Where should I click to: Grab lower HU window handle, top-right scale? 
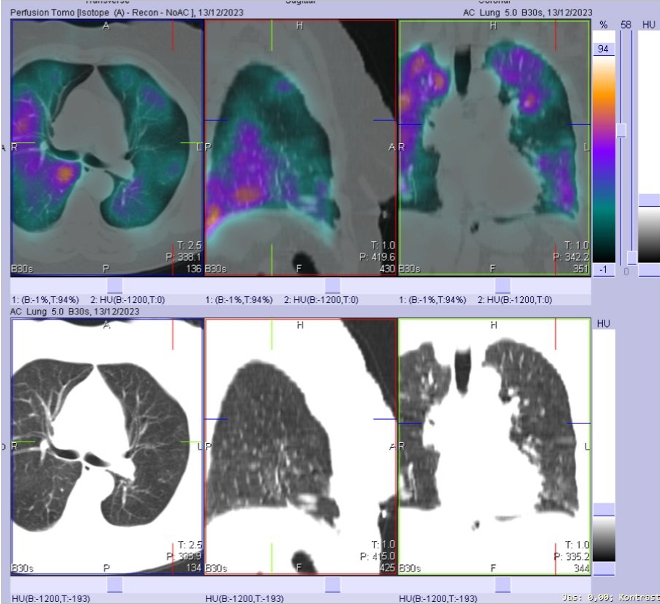[649, 270]
